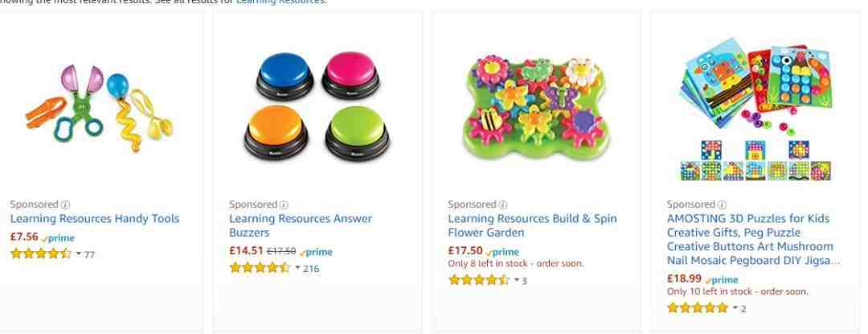Click the Flower Garden product image
The image size is (868, 334).
click(536, 105)
